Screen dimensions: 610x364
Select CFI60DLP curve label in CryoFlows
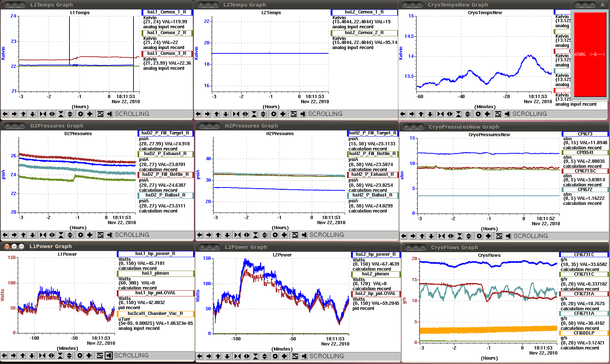point(584,333)
